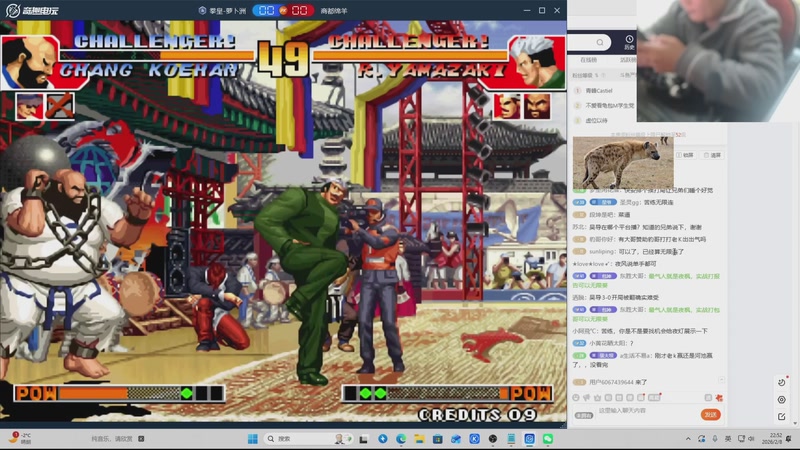The height and width of the screenshot is (450, 800).
Task: Click the crown icon in chat toolbar
Action: (x=597, y=397)
